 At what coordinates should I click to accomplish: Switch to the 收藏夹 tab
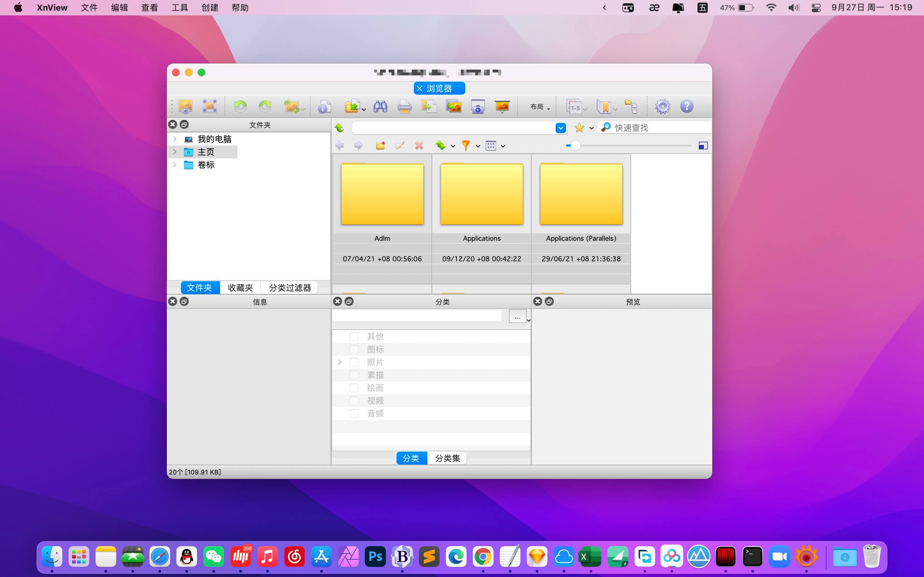(240, 288)
